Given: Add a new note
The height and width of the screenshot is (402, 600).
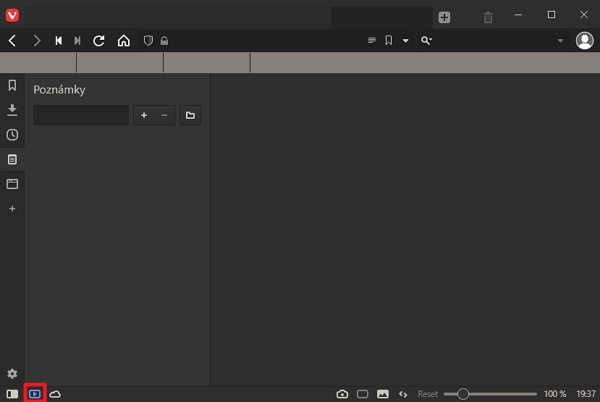Looking at the screenshot, I should (x=144, y=115).
